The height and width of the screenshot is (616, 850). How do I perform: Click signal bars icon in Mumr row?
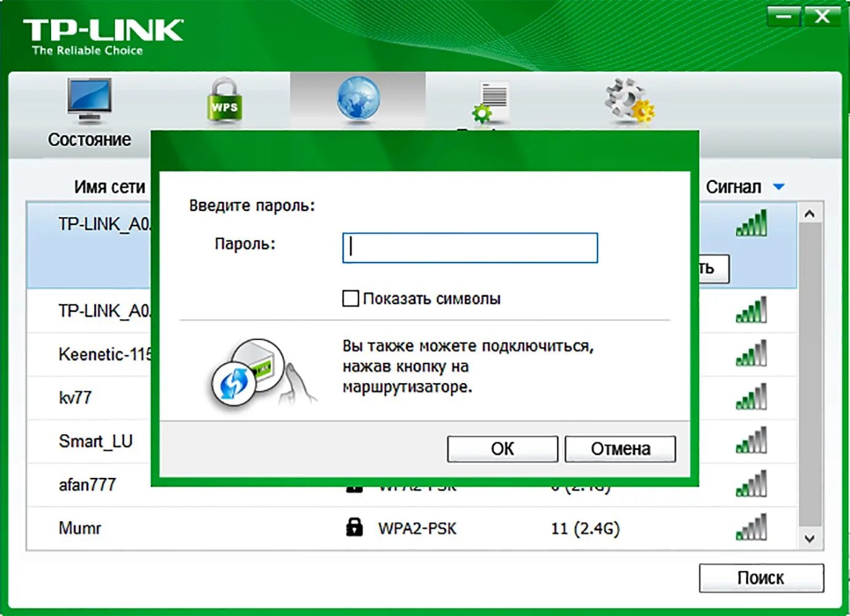coord(751,527)
